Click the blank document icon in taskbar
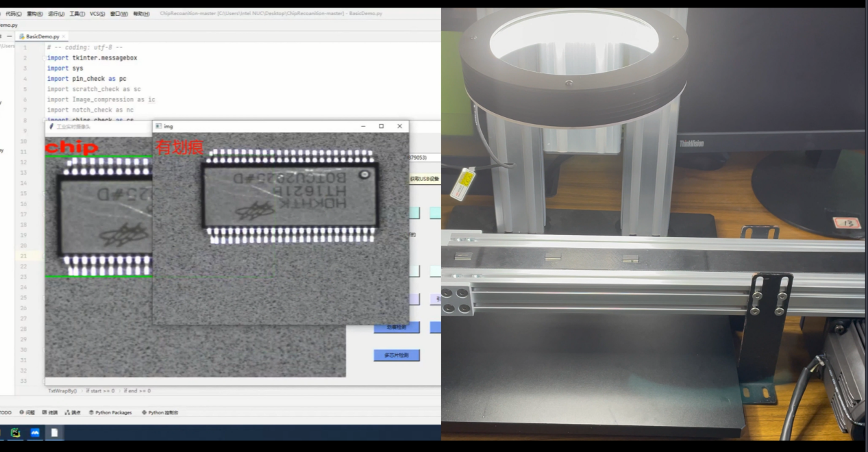Screen dimensions: 868x452 click(55, 433)
